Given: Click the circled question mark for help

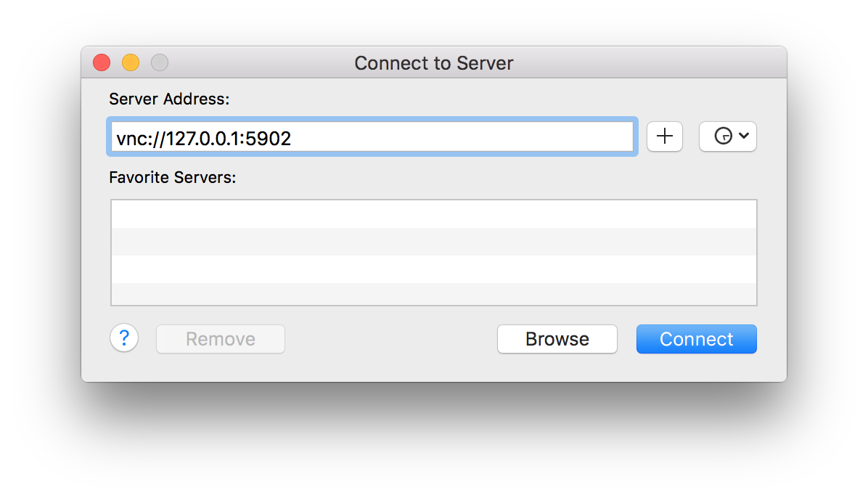Looking at the screenshot, I should [x=124, y=338].
